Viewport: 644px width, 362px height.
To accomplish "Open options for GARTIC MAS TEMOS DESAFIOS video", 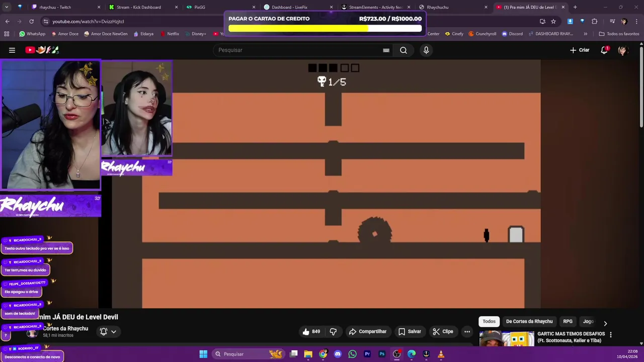I will pyautogui.click(x=611, y=335).
